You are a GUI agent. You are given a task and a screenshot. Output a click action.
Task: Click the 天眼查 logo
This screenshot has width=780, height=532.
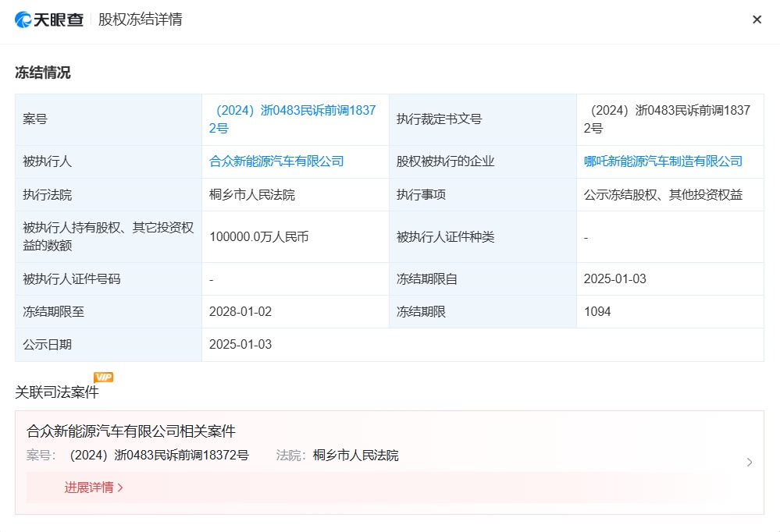48,20
